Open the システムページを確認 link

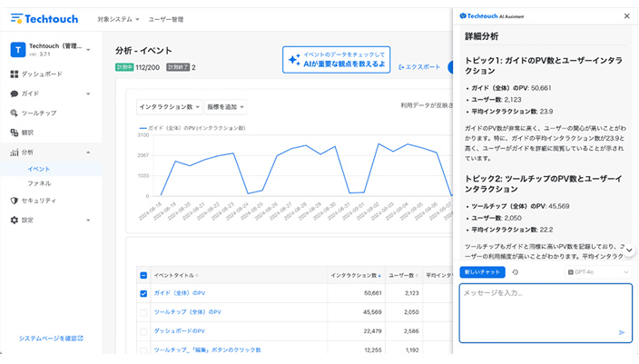52,339
